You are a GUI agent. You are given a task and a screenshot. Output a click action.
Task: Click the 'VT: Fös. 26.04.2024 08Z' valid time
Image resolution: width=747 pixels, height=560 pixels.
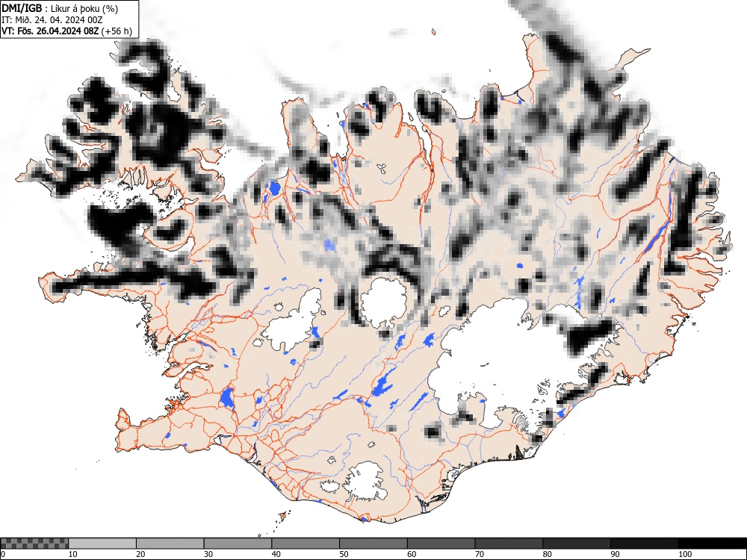(x=50, y=31)
